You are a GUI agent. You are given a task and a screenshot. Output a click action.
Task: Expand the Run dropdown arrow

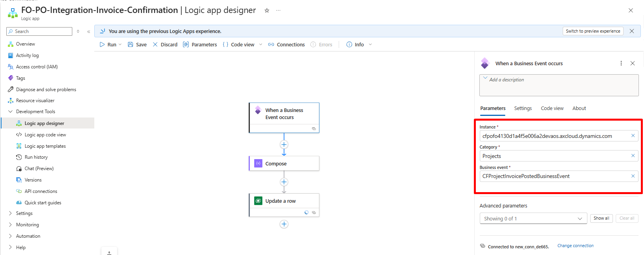(120, 45)
